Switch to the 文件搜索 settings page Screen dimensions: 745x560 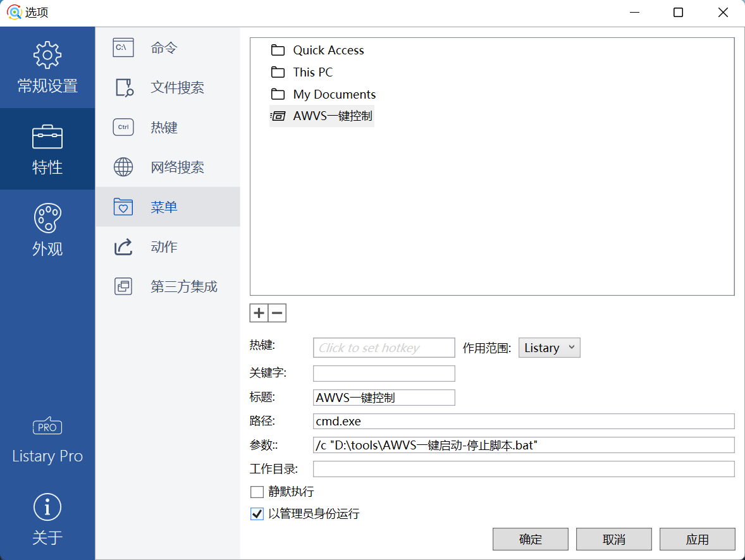click(x=168, y=87)
